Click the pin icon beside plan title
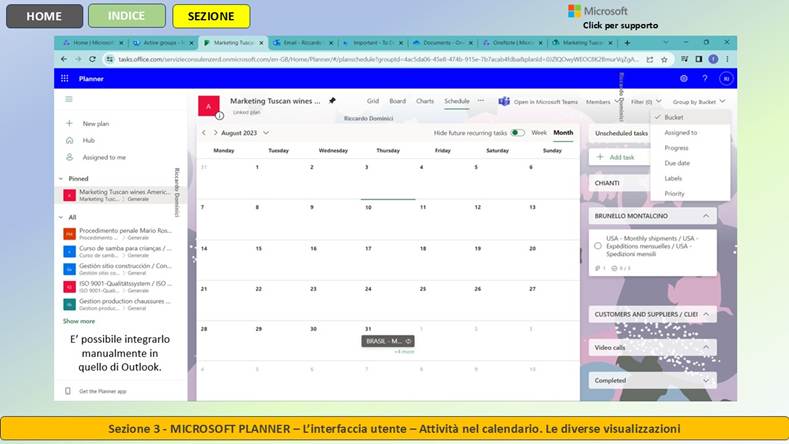 point(332,101)
